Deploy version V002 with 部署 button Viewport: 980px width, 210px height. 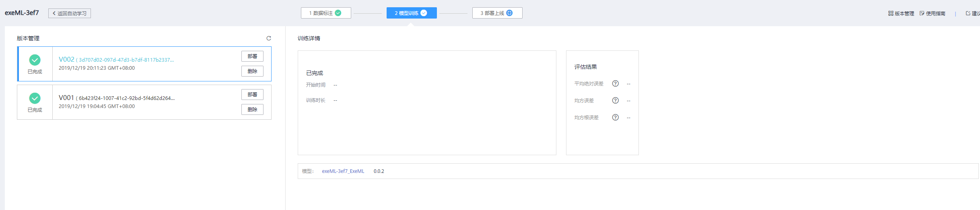(x=252, y=56)
